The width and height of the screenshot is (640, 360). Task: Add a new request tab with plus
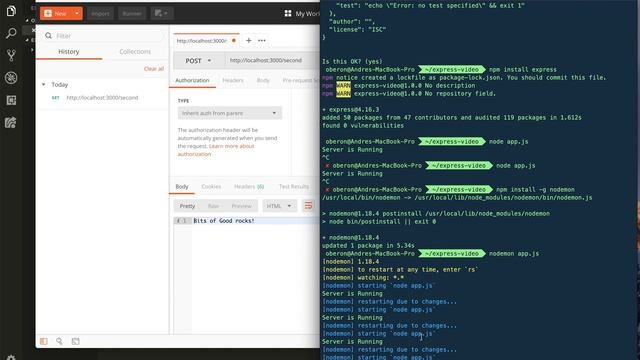[248, 40]
